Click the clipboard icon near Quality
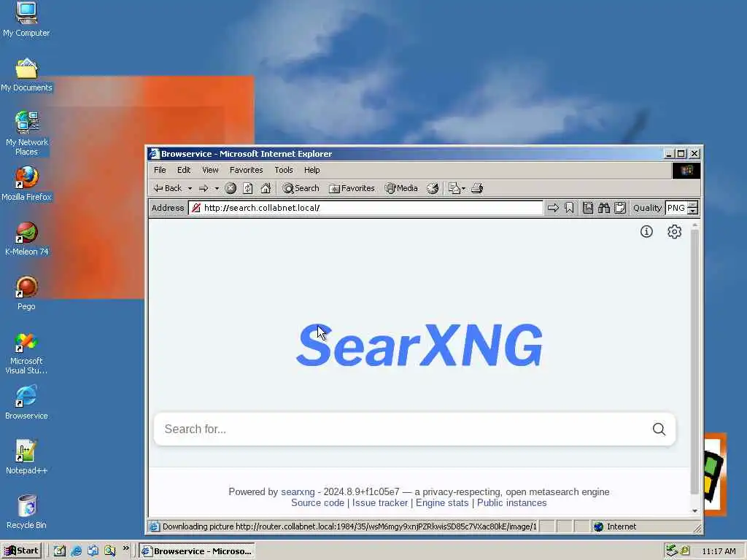The width and height of the screenshot is (747, 560). 620,208
